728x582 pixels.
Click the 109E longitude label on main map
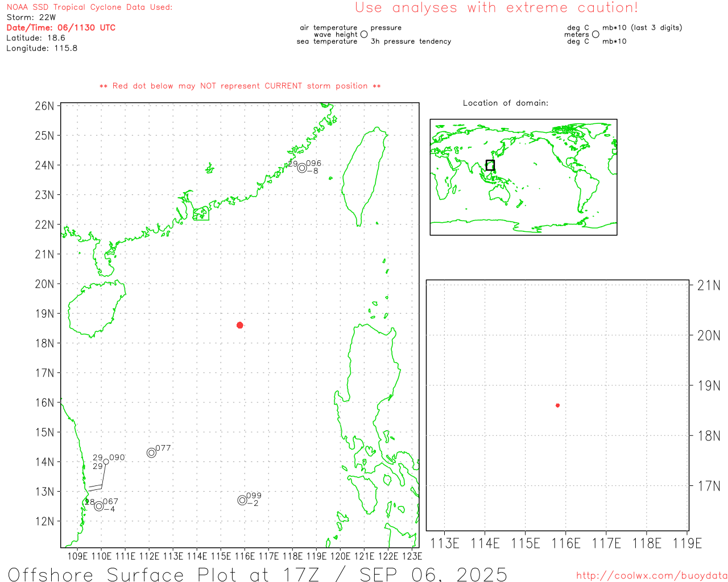tap(77, 556)
